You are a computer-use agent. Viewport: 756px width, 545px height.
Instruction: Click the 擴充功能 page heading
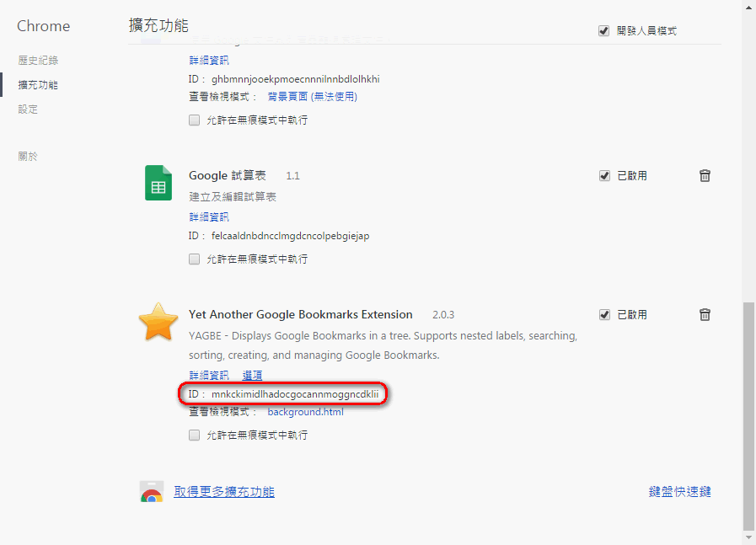point(158,25)
